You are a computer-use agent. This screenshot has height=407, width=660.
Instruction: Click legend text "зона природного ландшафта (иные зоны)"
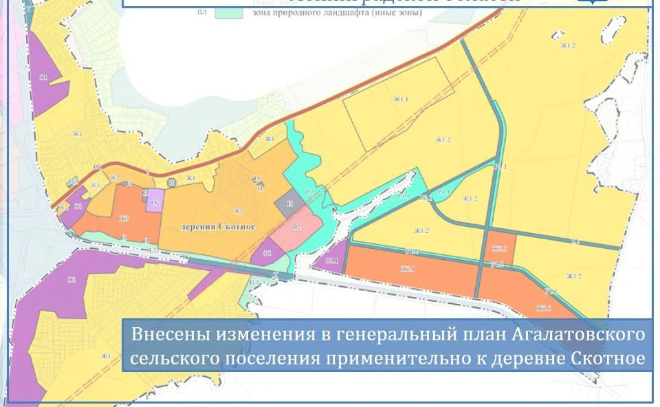point(337,13)
